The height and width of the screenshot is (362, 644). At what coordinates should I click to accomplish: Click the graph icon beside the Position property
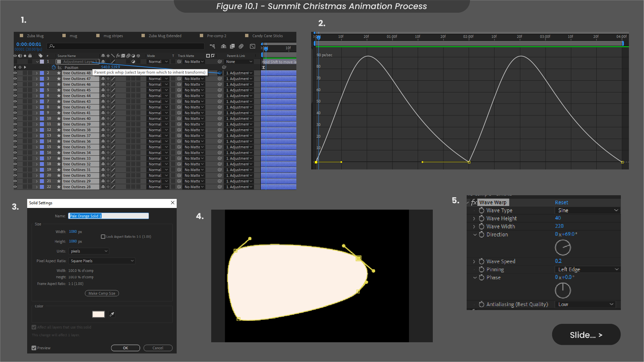coord(60,67)
